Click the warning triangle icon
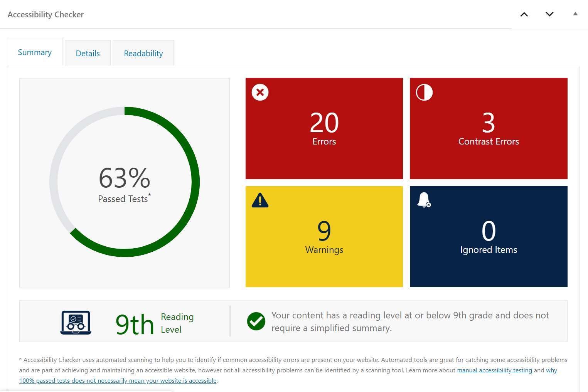The height and width of the screenshot is (392, 588). pyautogui.click(x=260, y=200)
